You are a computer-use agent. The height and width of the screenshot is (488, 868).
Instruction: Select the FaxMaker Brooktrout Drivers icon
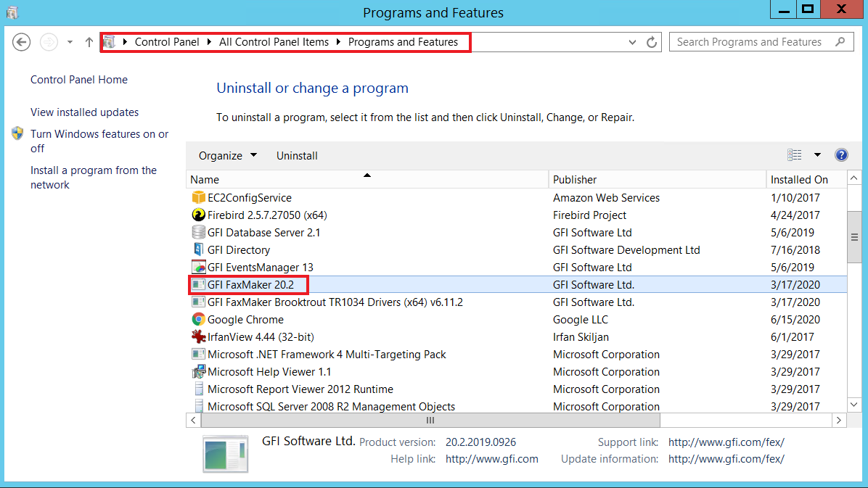point(198,302)
